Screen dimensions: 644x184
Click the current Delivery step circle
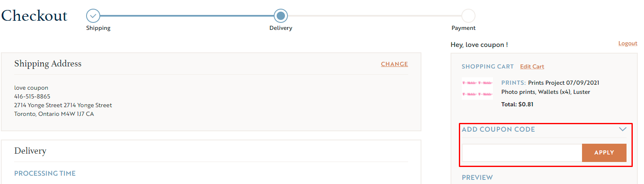(x=281, y=16)
